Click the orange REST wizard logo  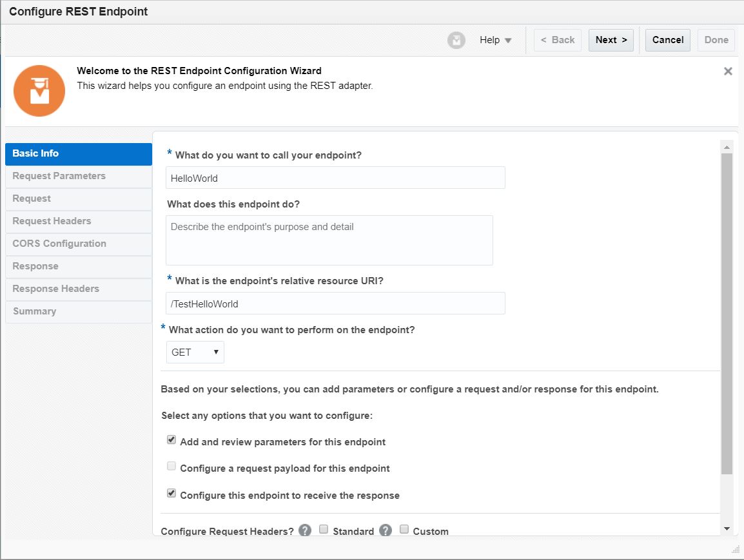[39, 91]
